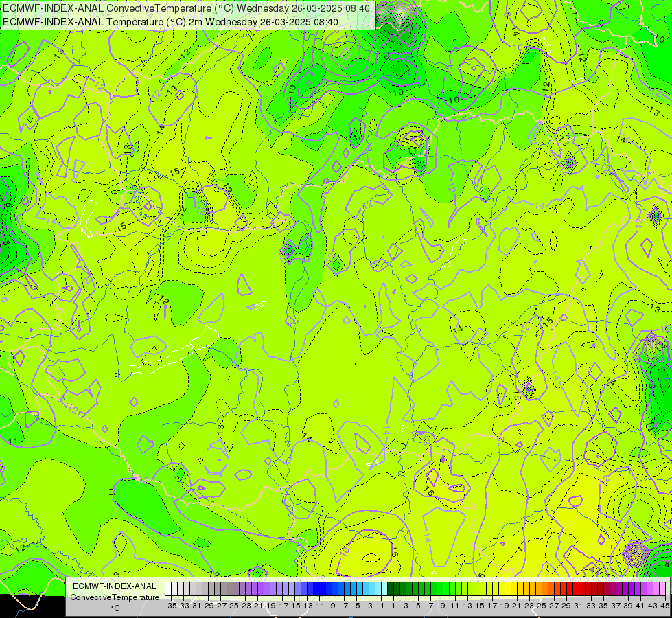Click the legend scale value 45

(x=664, y=606)
